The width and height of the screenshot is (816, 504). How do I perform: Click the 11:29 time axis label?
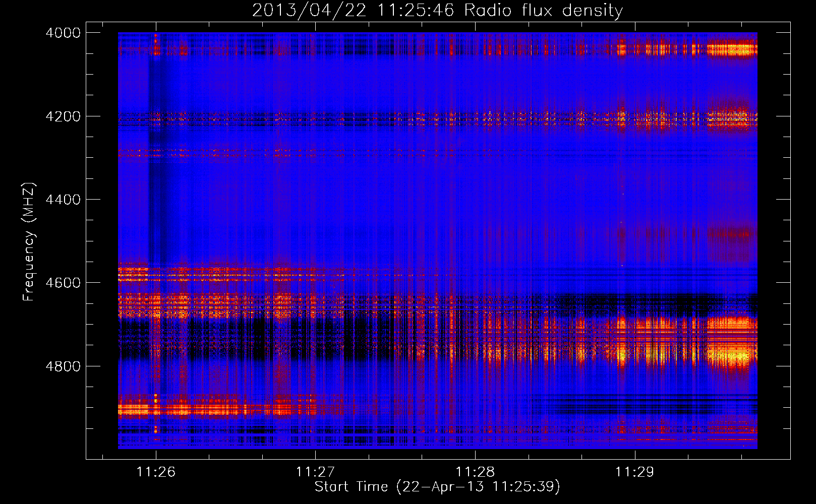(x=634, y=472)
